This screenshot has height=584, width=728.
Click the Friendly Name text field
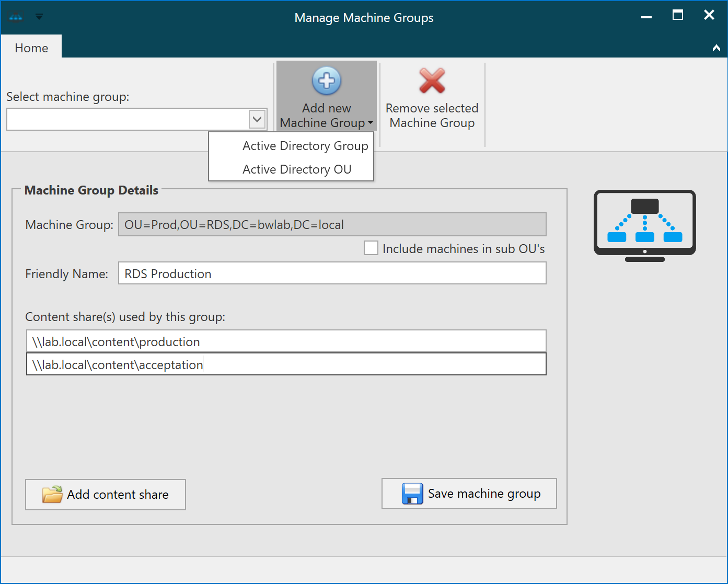tap(332, 273)
